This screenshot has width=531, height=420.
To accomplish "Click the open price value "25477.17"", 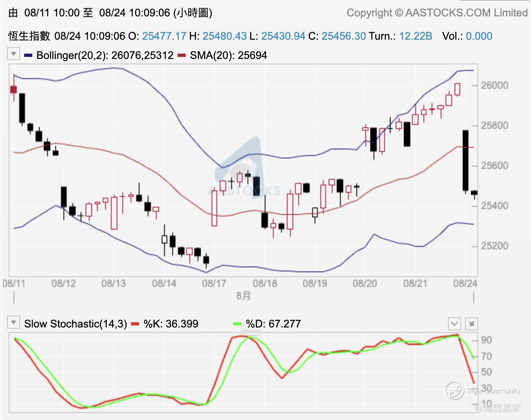I will pyautogui.click(x=164, y=36).
